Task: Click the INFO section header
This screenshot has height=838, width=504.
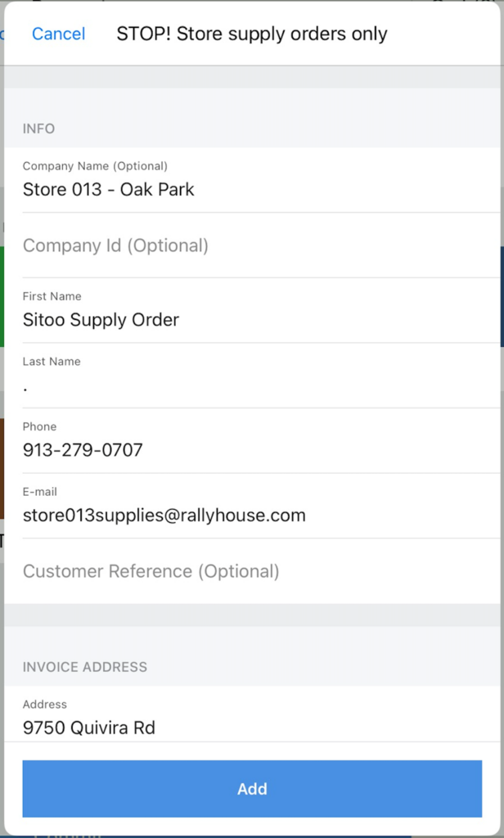Action: 38,128
